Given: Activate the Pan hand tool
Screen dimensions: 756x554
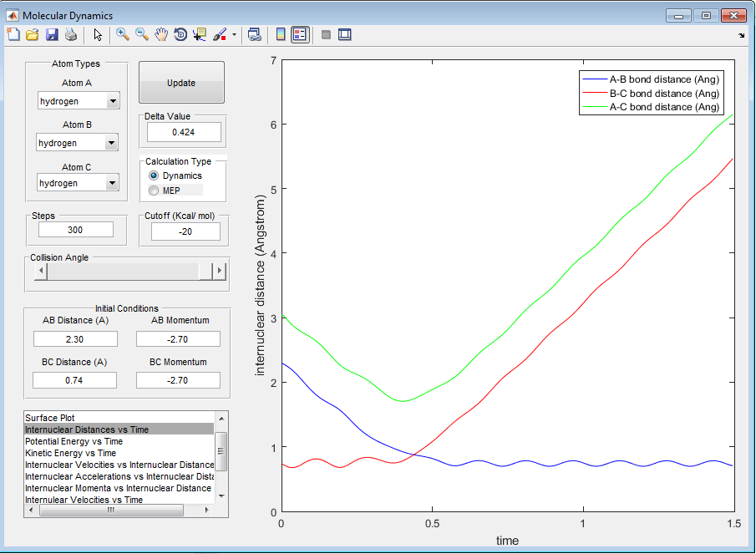Looking at the screenshot, I should pos(161,34).
